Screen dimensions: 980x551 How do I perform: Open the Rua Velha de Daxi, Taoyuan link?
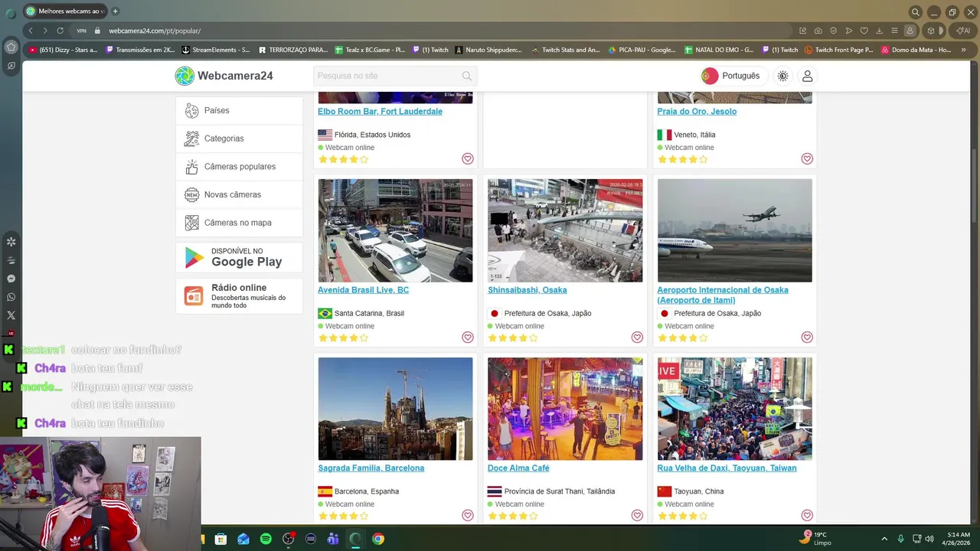[727, 468]
